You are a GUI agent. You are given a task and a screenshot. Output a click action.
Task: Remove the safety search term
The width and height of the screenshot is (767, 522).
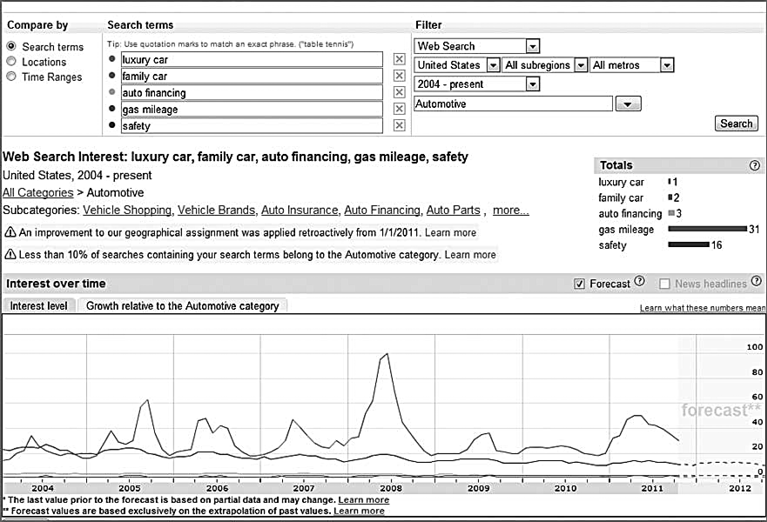[399, 126]
